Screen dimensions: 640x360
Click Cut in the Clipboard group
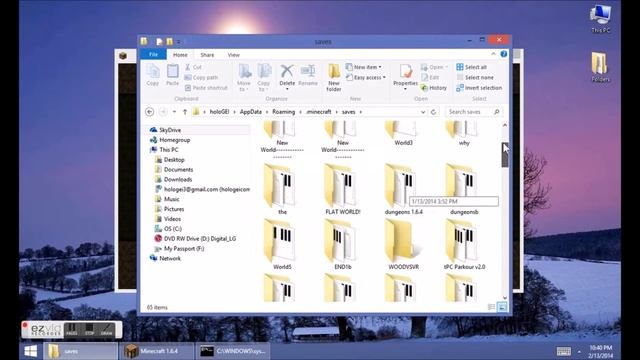193,67
